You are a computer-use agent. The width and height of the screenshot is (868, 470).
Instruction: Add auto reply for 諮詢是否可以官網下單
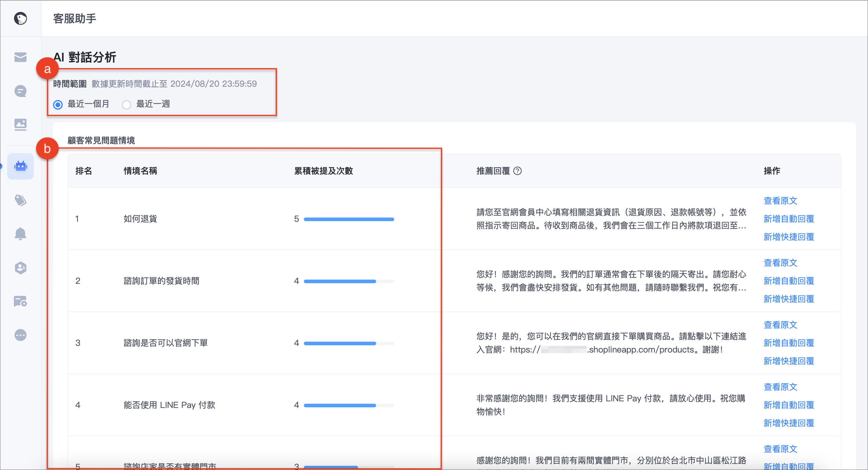[x=789, y=343]
